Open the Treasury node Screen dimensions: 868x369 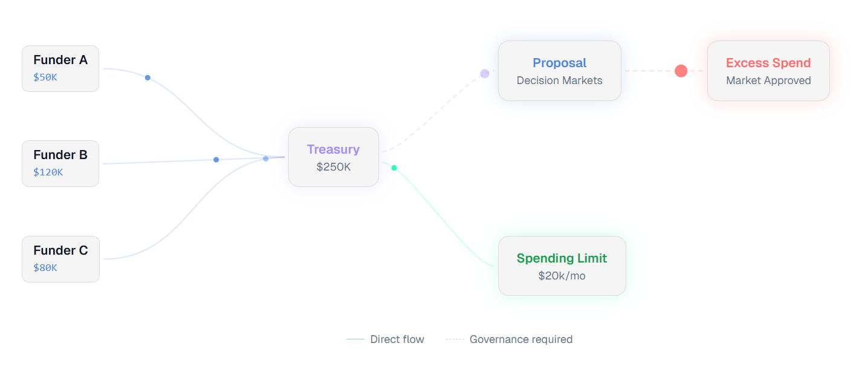(x=333, y=157)
